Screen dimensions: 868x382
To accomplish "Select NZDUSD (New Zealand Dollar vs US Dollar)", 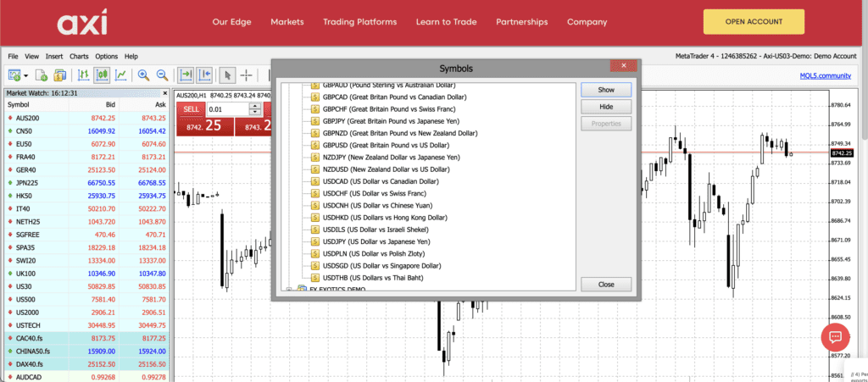I will (x=387, y=169).
